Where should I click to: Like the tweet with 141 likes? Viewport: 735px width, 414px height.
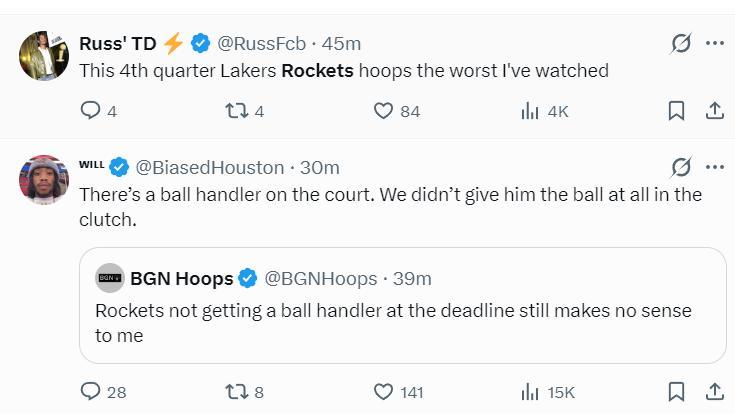(383, 391)
